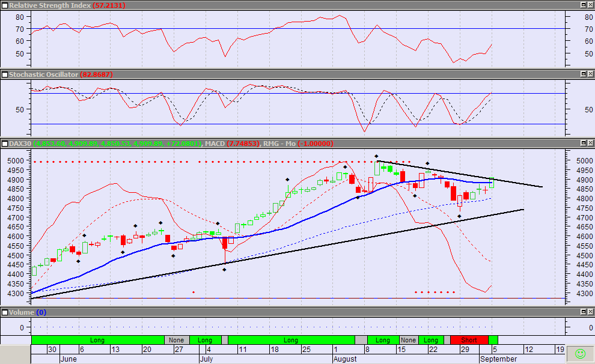
Task: Click the September month label on the timeline
Action: (498, 359)
